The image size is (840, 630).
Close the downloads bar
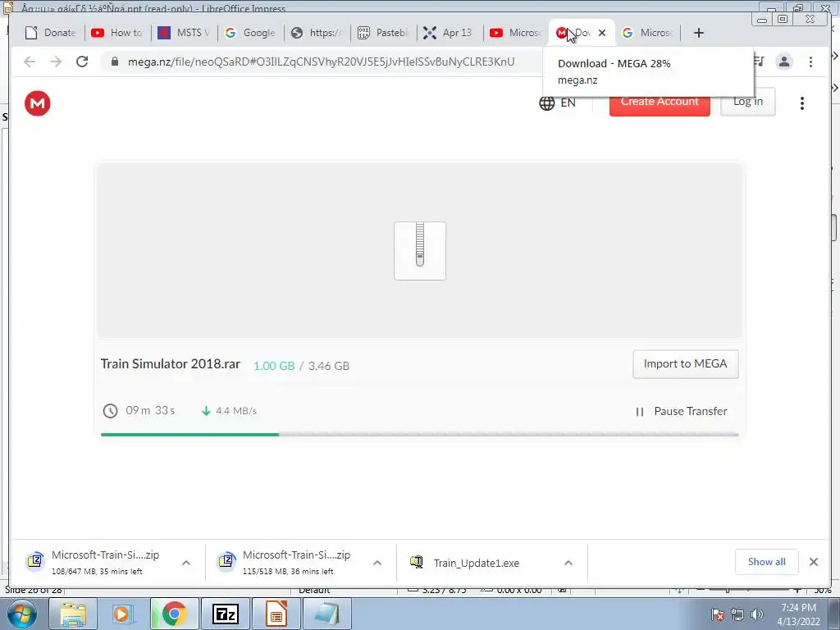[814, 562]
